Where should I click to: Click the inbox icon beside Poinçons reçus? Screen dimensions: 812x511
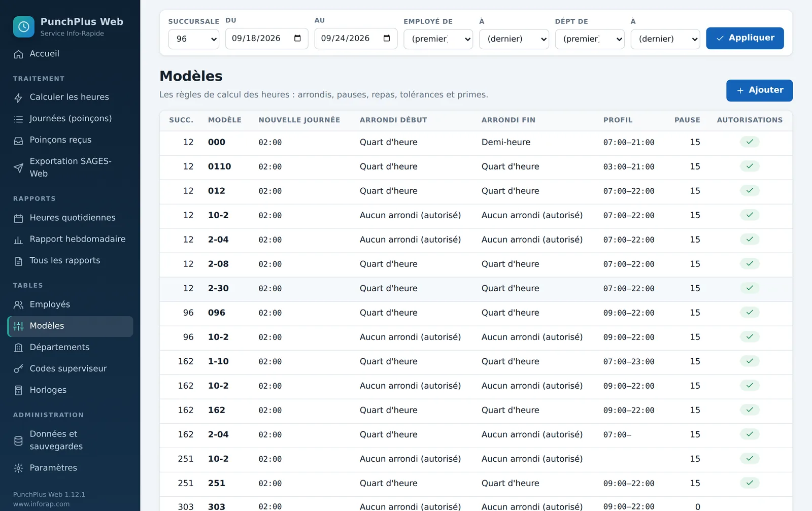click(x=18, y=141)
